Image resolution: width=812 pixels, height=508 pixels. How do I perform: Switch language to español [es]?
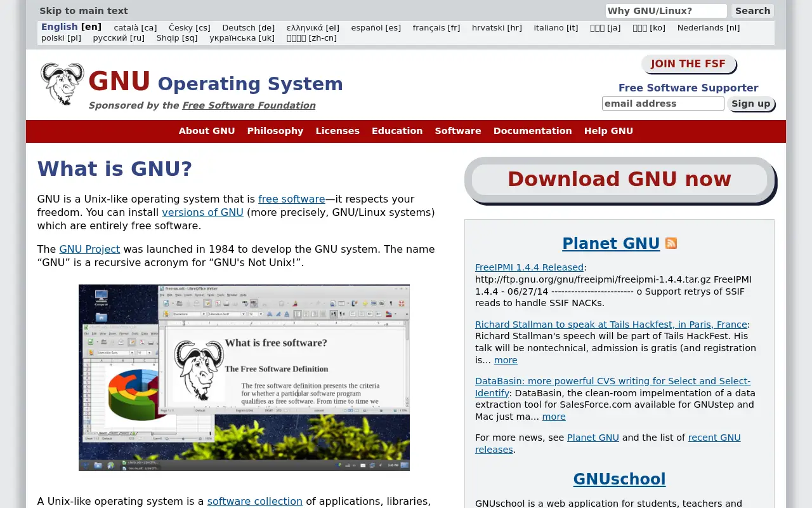376,28
